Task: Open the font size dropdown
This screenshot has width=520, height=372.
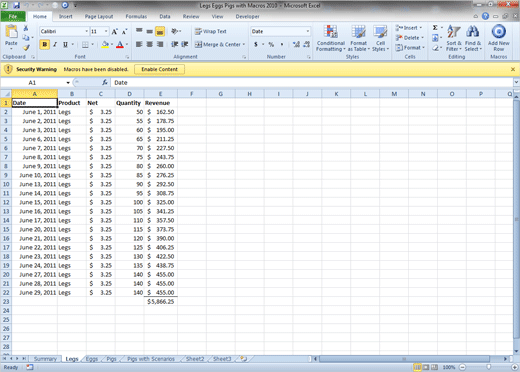Action: point(106,31)
